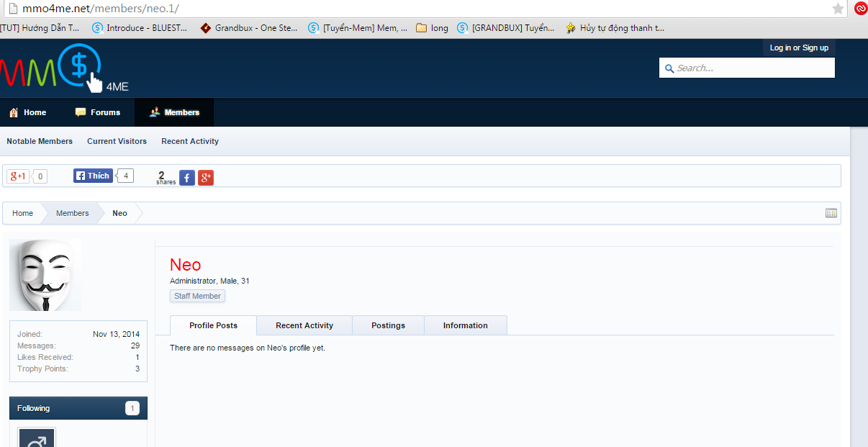Click the Messages count 29
The width and height of the screenshot is (868, 447).
135,346
